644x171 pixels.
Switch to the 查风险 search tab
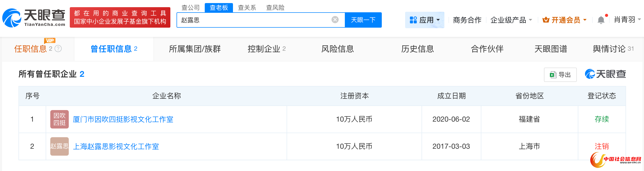tap(275, 8)
